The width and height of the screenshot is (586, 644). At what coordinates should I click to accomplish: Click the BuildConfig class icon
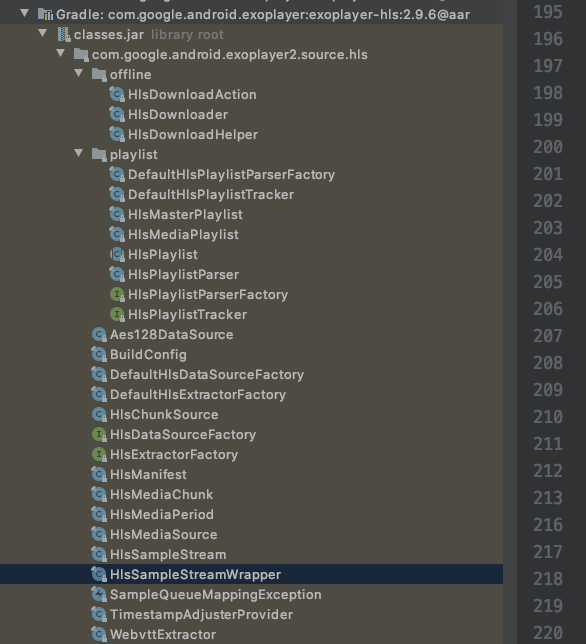point(99,355)
